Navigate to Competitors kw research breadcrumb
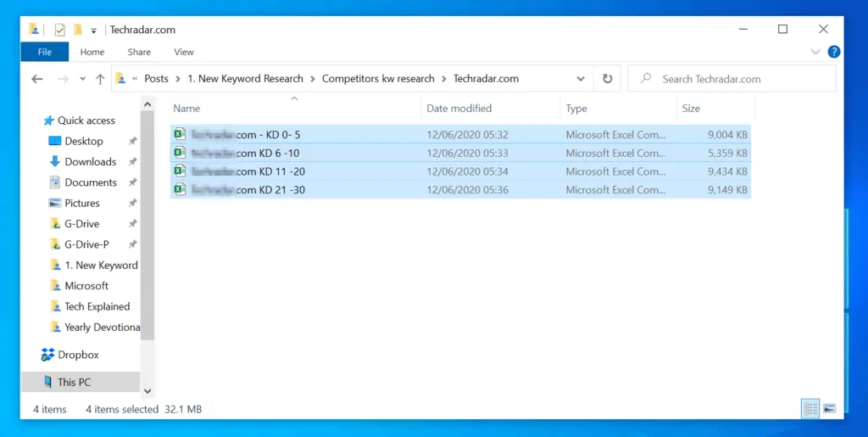The image size is (868, 437). pos(377,79)
